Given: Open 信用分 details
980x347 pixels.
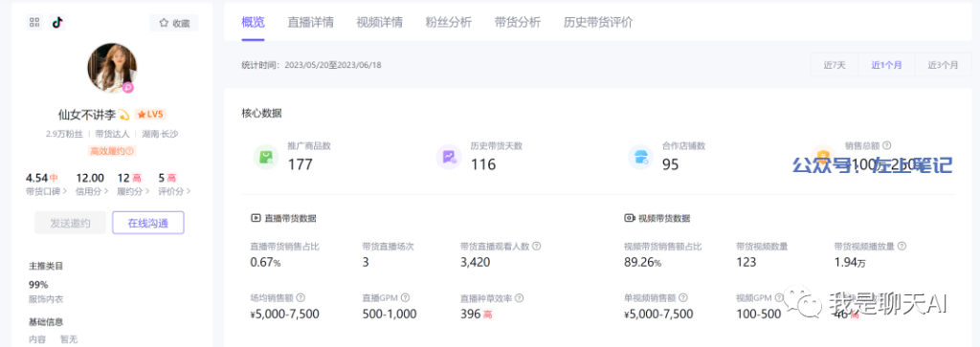Looking at the screenshot, I should (92, 191).
